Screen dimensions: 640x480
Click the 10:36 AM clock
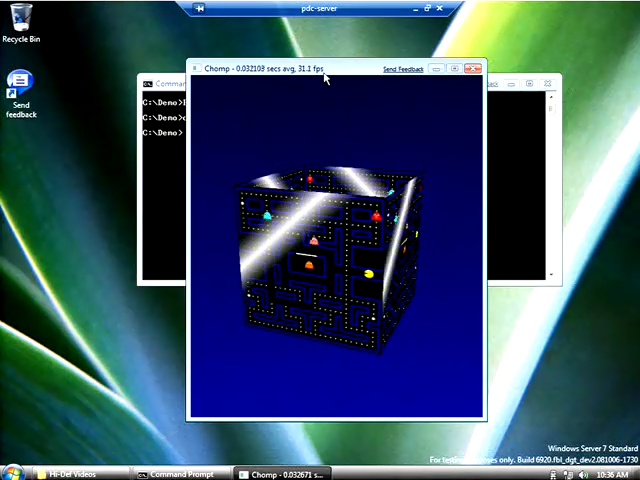click(612, 474)
